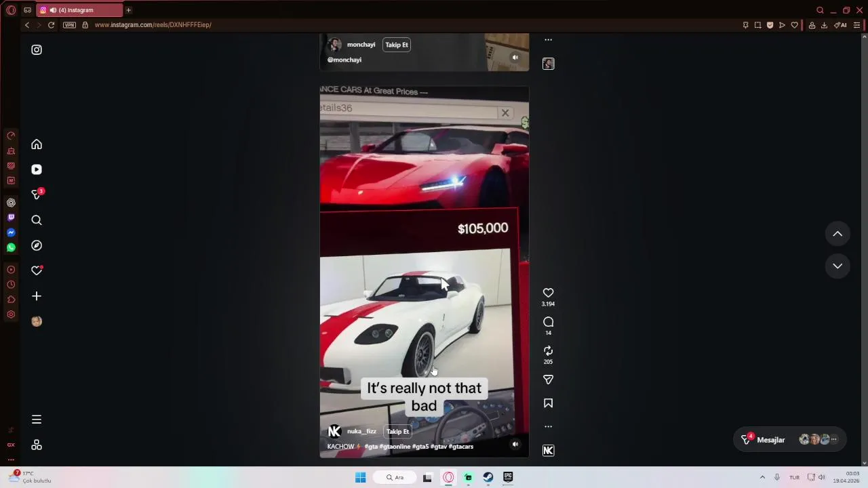Viewport: 868px width, 488px height.
Task: Save the reel with the bookmark icon
Action: [549, 403]
